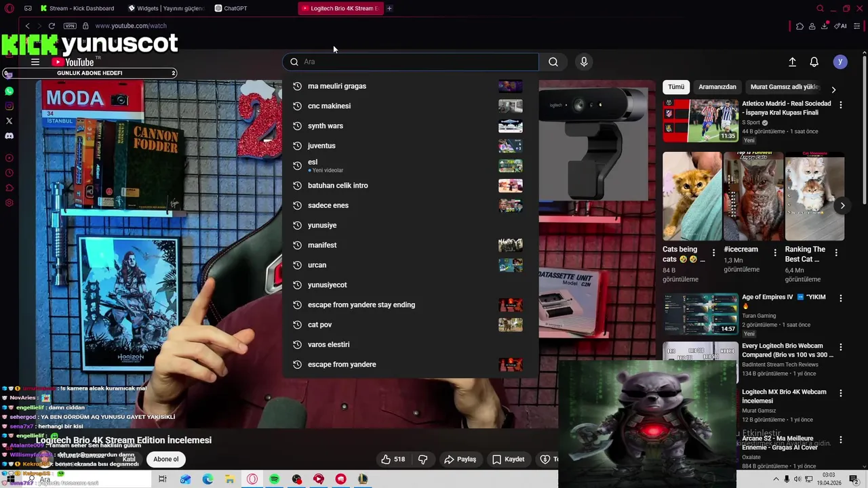
Task: Open the Opera tab search magnifier
Action: coord(820,8)
